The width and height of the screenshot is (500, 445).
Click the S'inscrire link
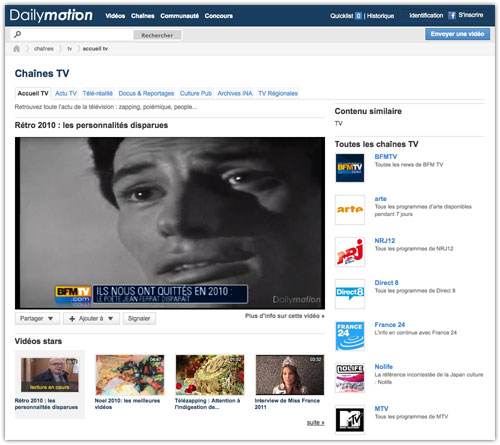(x=471, y=15)
